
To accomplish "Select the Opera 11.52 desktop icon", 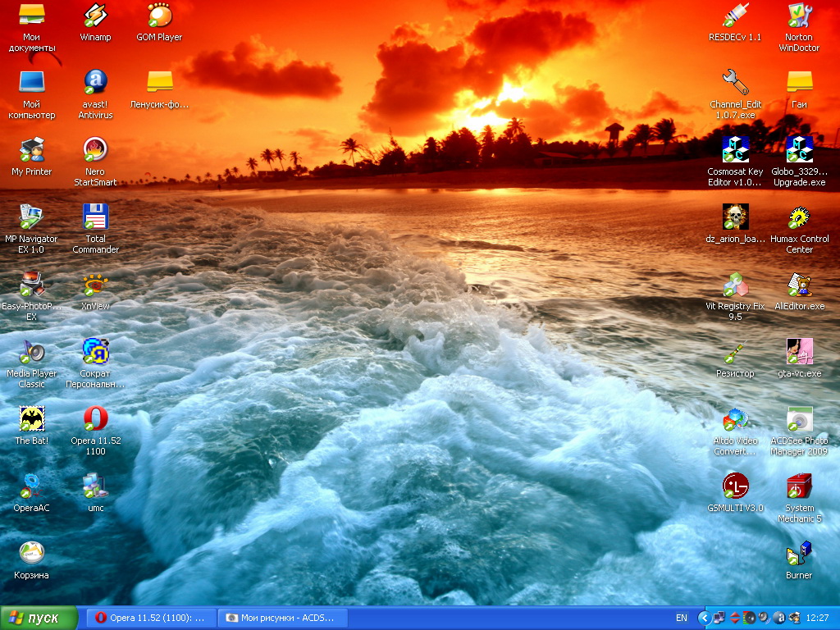I will click(x=95, y=418).
